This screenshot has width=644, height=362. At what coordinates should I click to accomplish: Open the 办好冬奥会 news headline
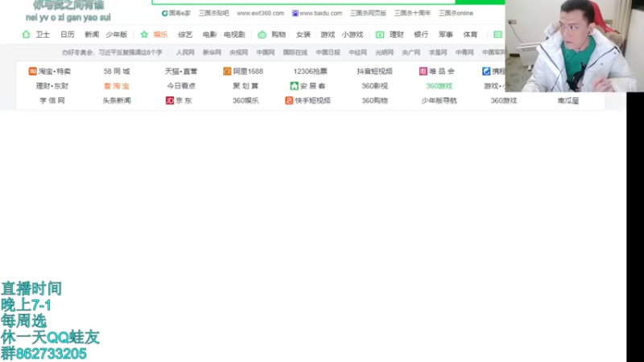click(x=112, y=52)
